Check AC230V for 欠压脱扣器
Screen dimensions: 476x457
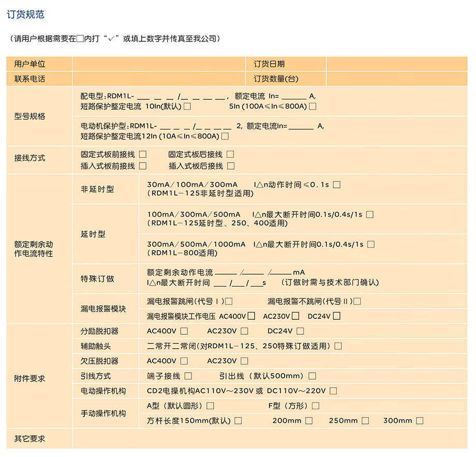tap(244, 361)
